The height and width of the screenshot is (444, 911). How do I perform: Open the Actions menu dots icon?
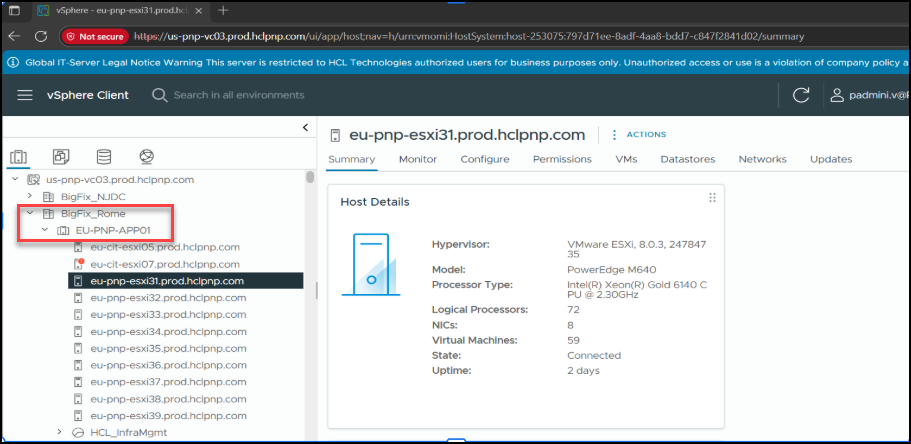point(614,135)
